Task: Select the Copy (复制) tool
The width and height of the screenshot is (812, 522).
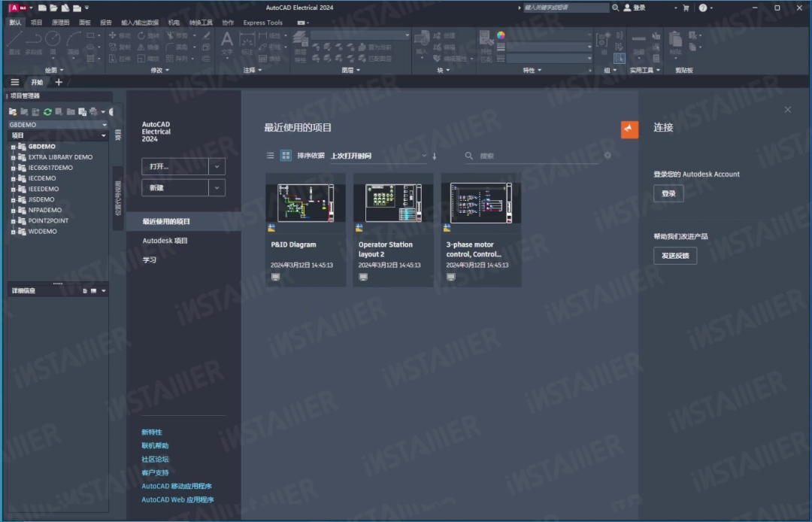Action: (x=120, y=47)
